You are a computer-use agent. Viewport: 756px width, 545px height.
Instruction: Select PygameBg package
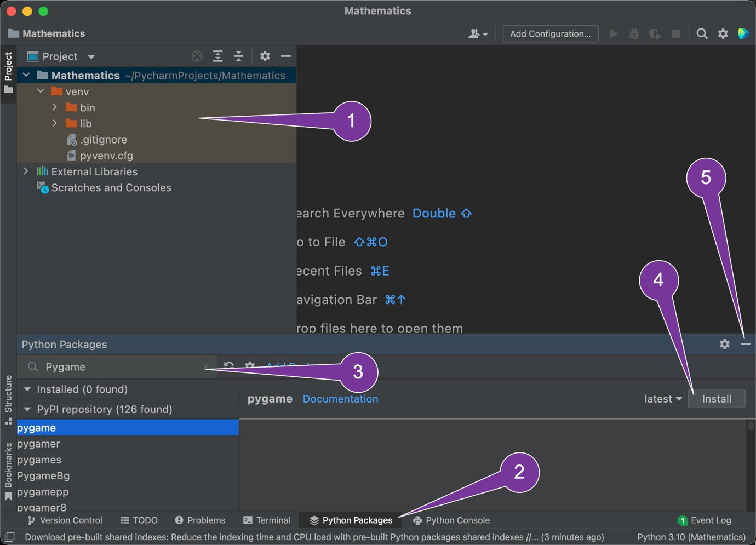[x=128, y=475]
